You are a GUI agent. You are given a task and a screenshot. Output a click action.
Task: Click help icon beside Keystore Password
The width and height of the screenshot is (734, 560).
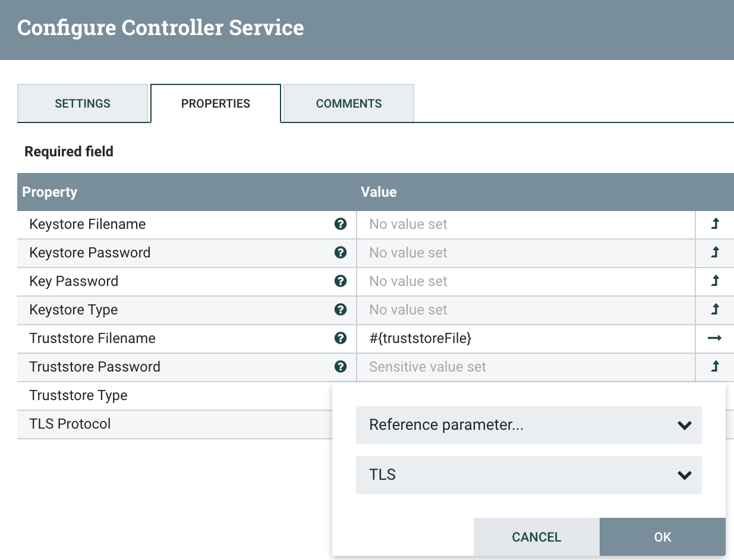(341, 253)
